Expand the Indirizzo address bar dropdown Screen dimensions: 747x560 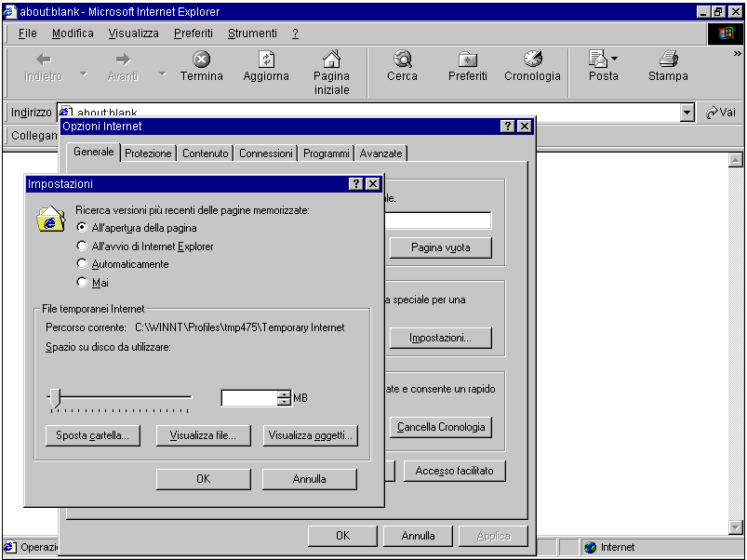(687, 113)
